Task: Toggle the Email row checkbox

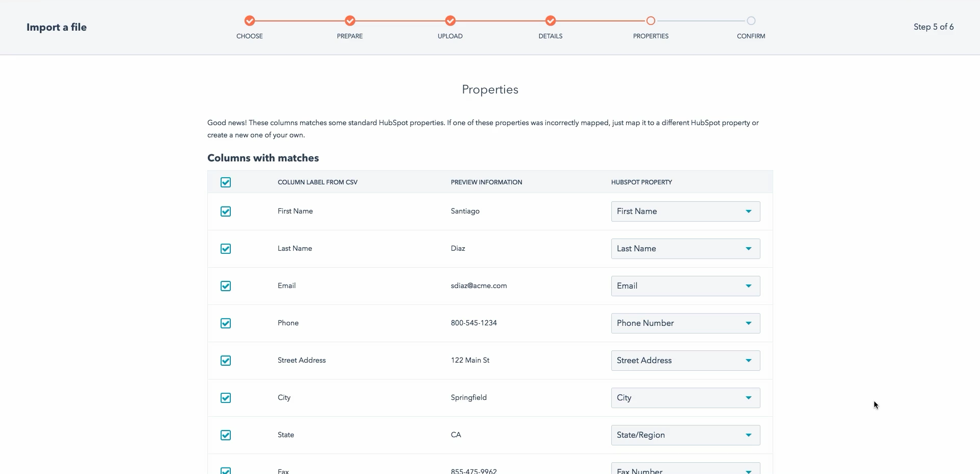Action: pyautogui.click(x=226, y=286)
